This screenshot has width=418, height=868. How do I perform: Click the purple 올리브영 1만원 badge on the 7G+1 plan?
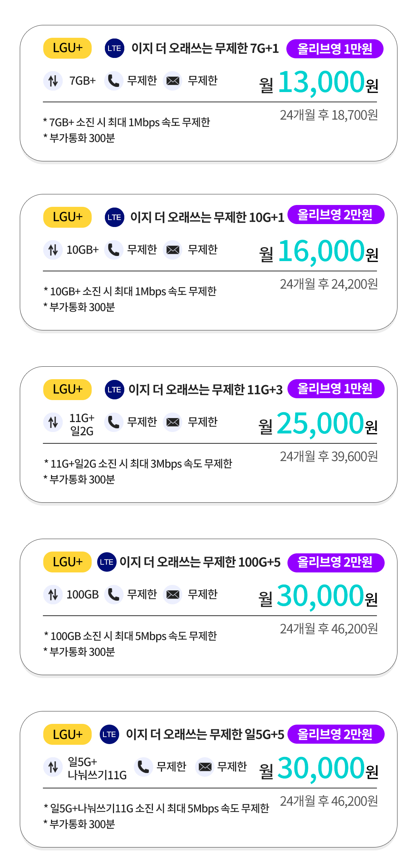(x=335, y=49)
